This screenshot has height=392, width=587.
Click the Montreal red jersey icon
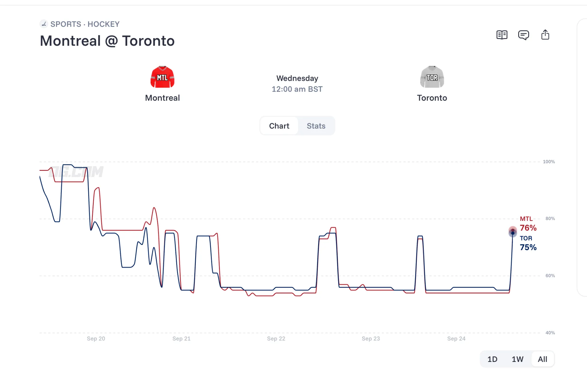click(163, 77)
